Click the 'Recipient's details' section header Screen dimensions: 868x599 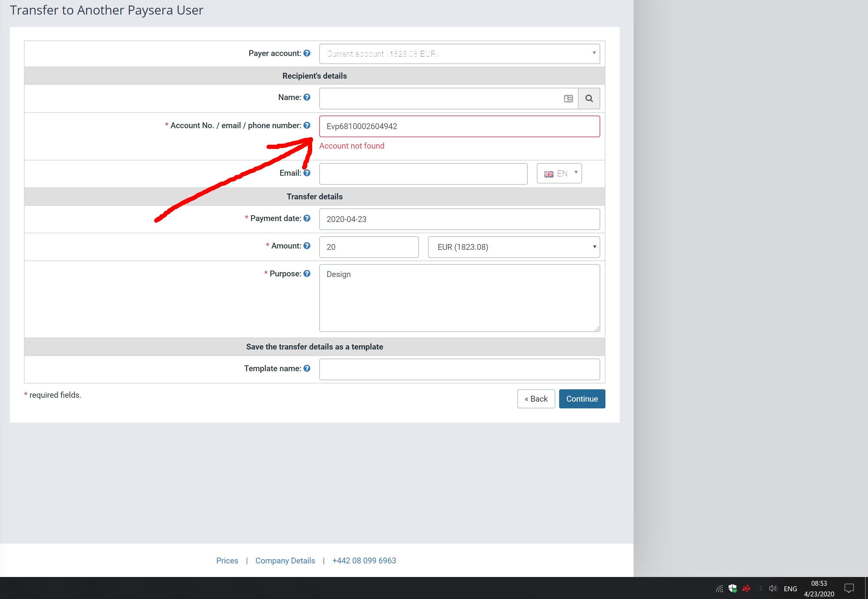coord(315,76)
